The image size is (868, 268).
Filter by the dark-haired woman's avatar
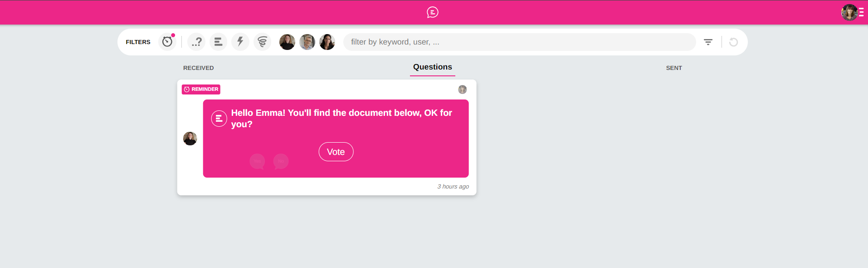[x=327, y=42]
